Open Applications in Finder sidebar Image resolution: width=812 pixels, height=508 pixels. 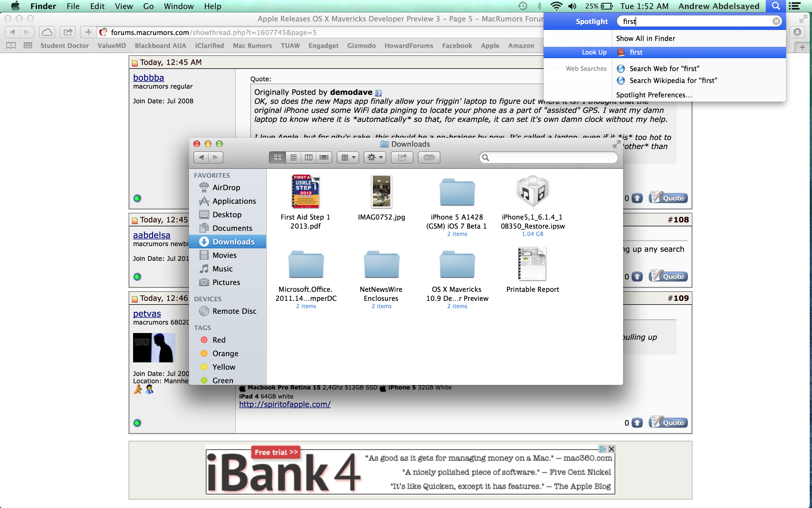(228, 201)
